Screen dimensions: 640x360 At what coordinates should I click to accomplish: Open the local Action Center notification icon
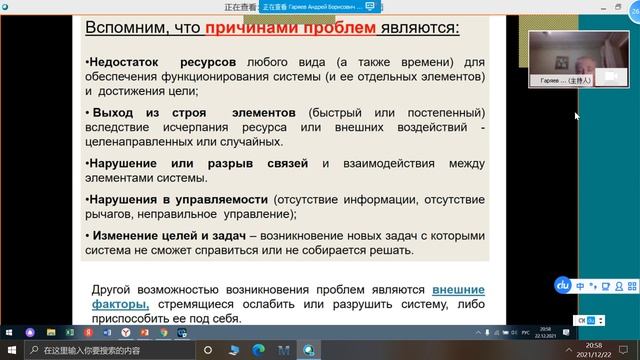tap(623, 350)
